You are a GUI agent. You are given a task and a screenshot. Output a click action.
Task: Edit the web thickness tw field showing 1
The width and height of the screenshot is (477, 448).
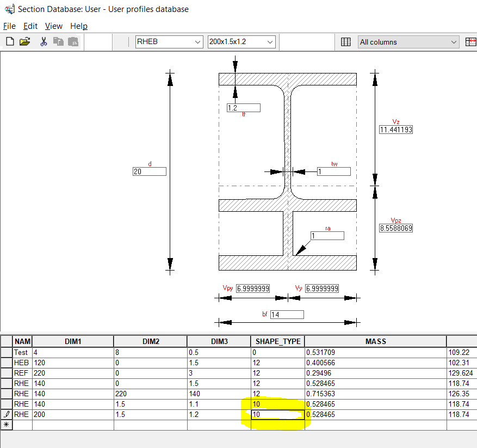point(333,171)
